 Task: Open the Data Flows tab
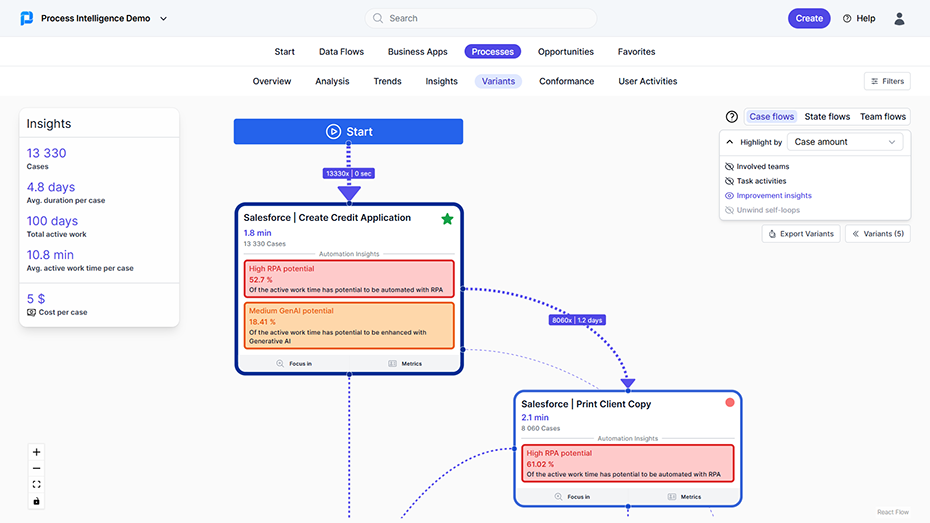[x=342, y=52]
